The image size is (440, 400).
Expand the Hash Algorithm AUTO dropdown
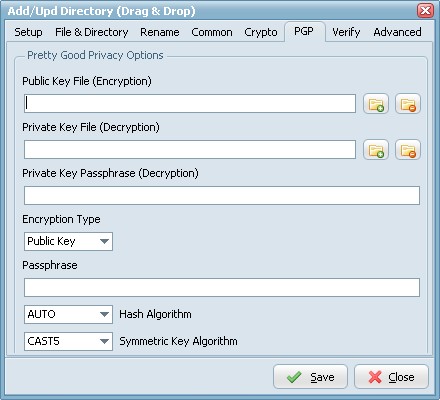pyautogui.click(x=68, y=314)
